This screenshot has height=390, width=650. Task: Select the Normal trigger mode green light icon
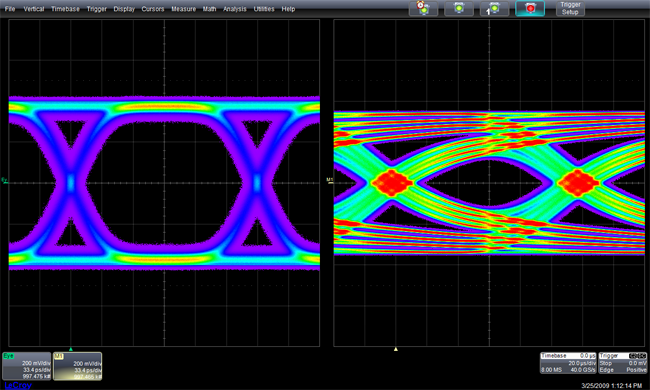pos(459,8)
